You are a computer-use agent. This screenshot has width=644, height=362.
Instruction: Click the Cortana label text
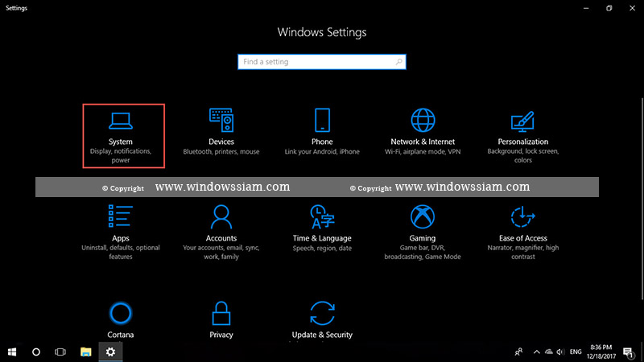coord(120,335)
